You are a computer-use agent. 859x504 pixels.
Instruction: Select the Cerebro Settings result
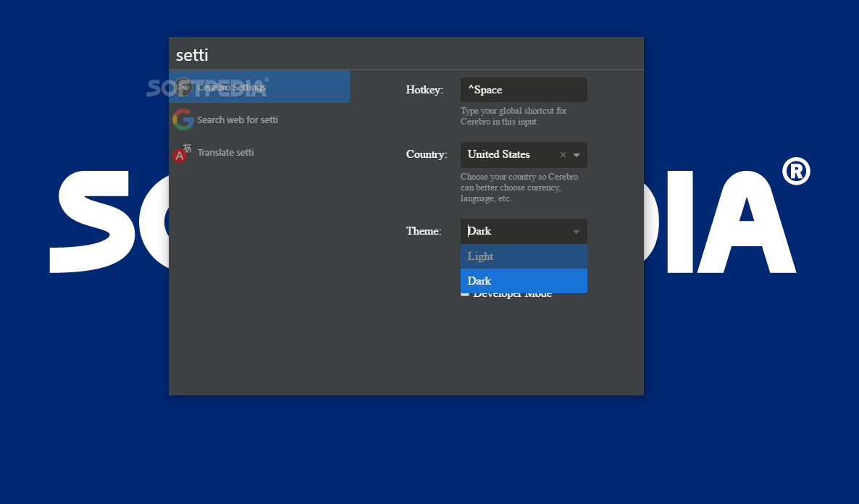pyautogui.click(x=259, y=87)
